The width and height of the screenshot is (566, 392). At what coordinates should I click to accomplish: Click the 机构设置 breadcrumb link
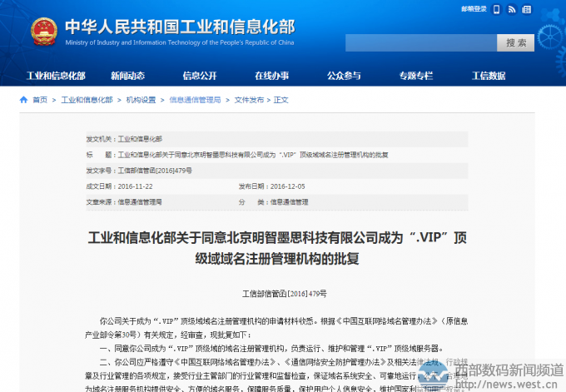141,100
